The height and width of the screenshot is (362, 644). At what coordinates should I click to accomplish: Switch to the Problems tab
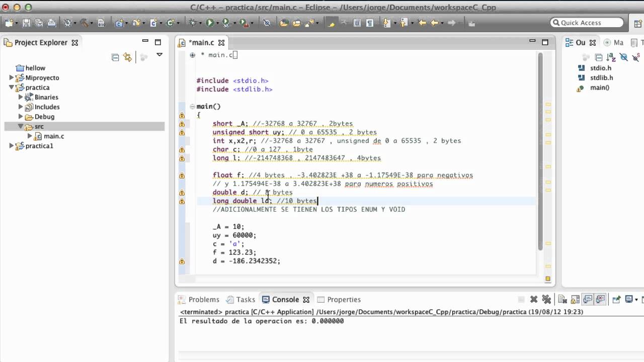pos(199,300)
